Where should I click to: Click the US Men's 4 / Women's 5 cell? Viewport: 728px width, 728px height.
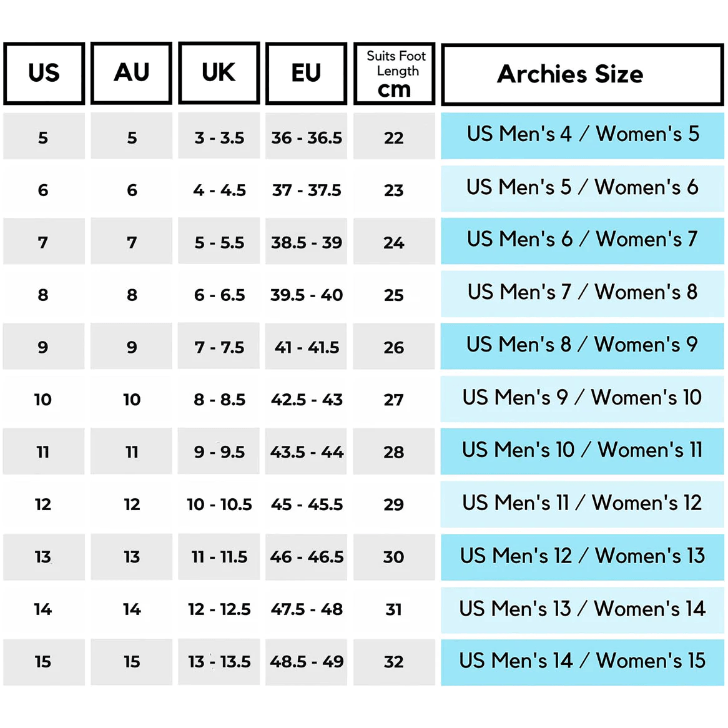click(582, 135)
